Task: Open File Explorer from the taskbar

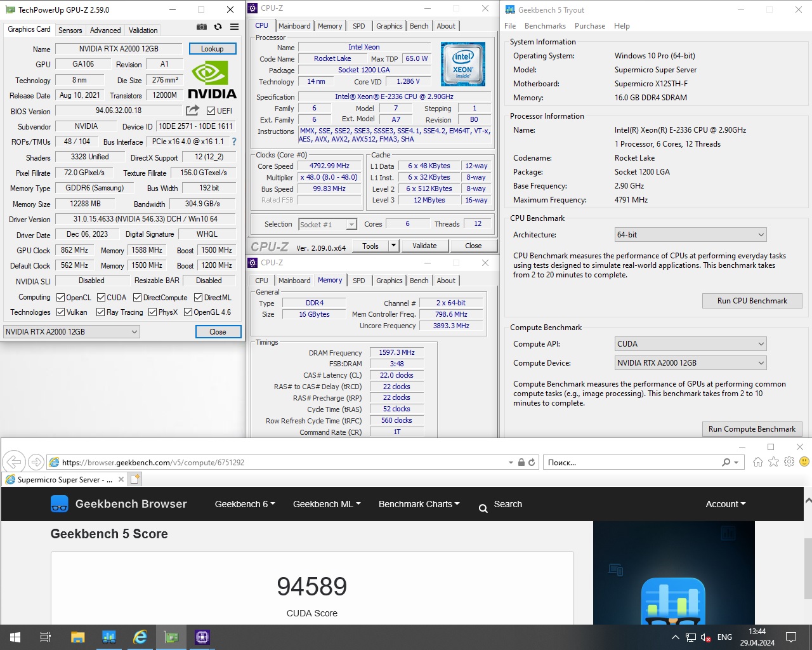Action: (77, 637)
